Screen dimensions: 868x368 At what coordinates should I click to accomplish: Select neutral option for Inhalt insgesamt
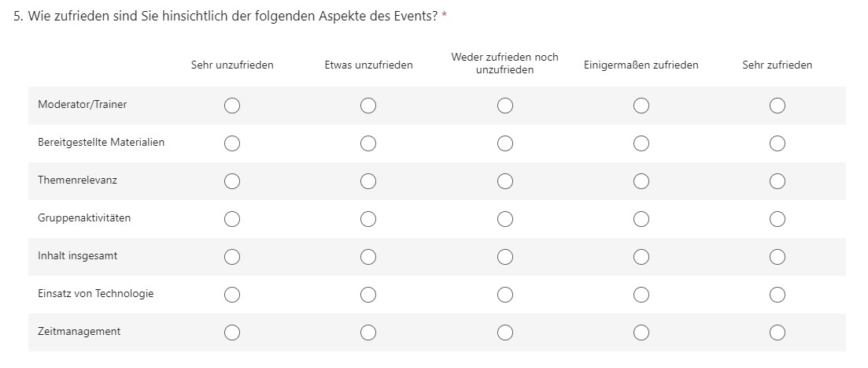point(505,257)
